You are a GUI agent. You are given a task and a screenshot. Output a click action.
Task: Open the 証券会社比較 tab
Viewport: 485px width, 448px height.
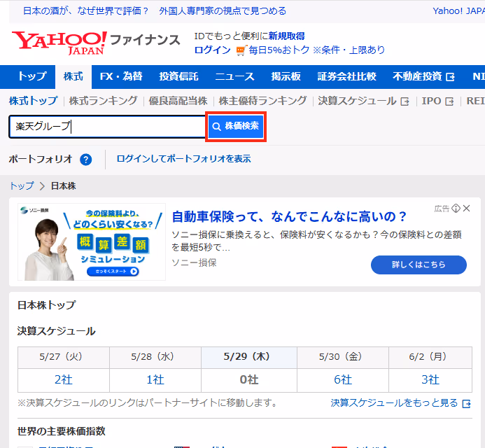coord(346,76)
